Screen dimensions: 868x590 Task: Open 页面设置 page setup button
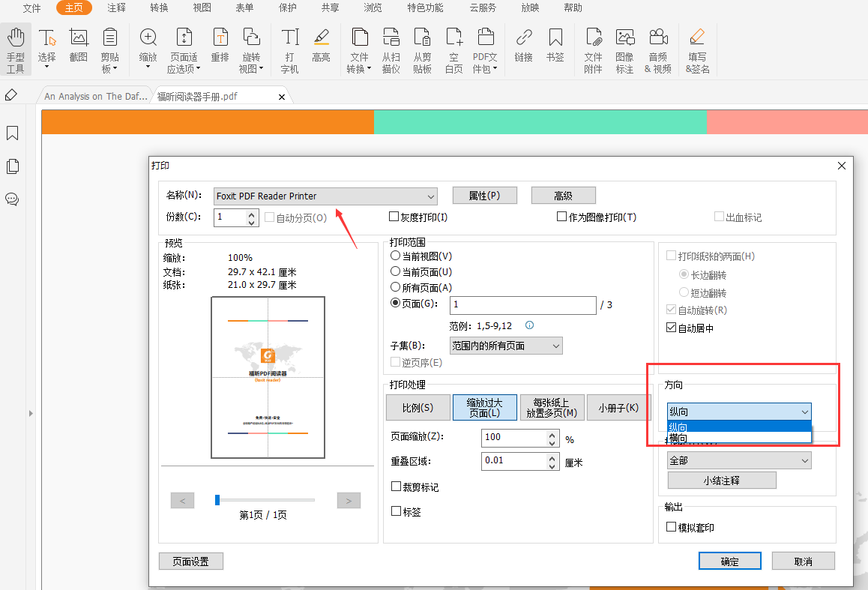[x=190, y=562]
